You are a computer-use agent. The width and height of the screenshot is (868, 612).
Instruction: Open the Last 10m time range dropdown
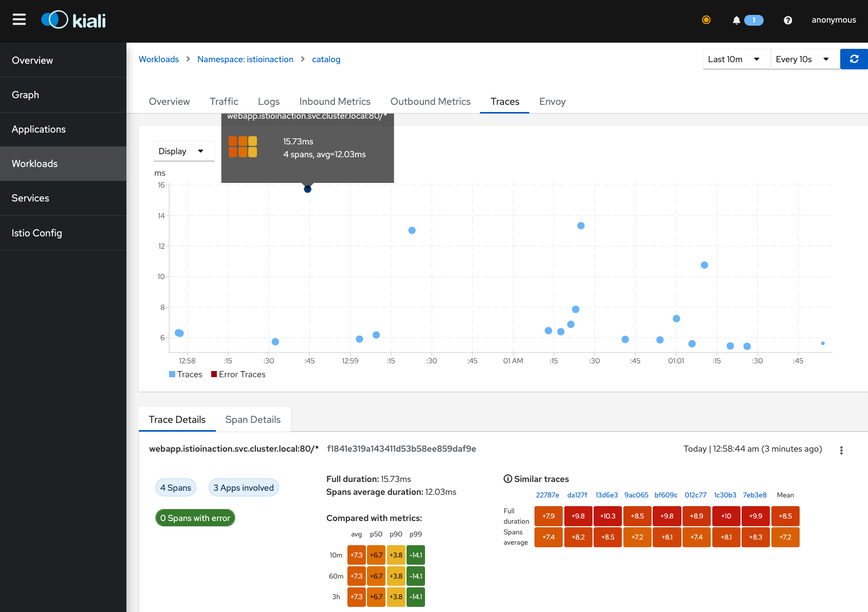point(736,59)
